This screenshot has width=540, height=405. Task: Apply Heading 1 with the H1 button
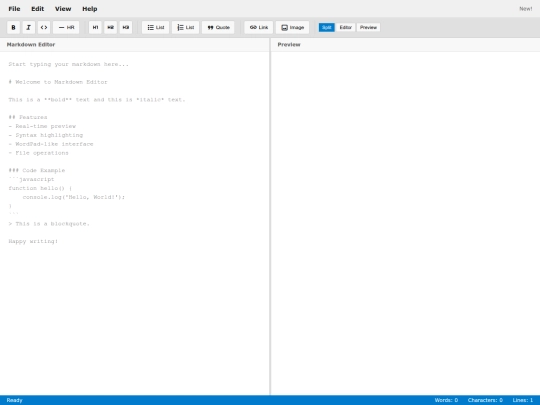(x=95, y=28)
